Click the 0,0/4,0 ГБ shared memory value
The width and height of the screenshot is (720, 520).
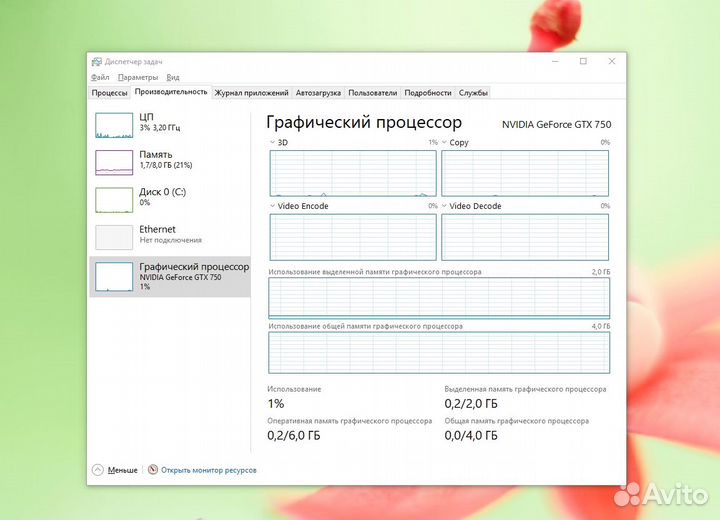471,435
